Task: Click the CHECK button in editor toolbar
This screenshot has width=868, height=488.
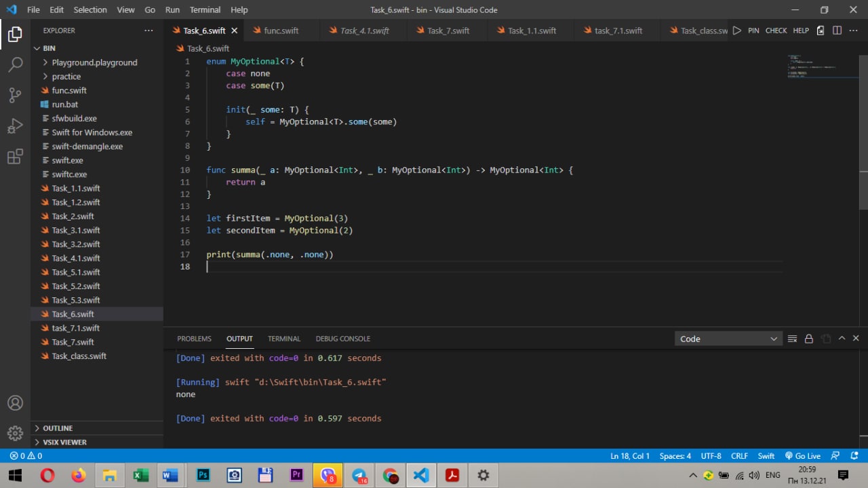Action: [x=776, y=31]
